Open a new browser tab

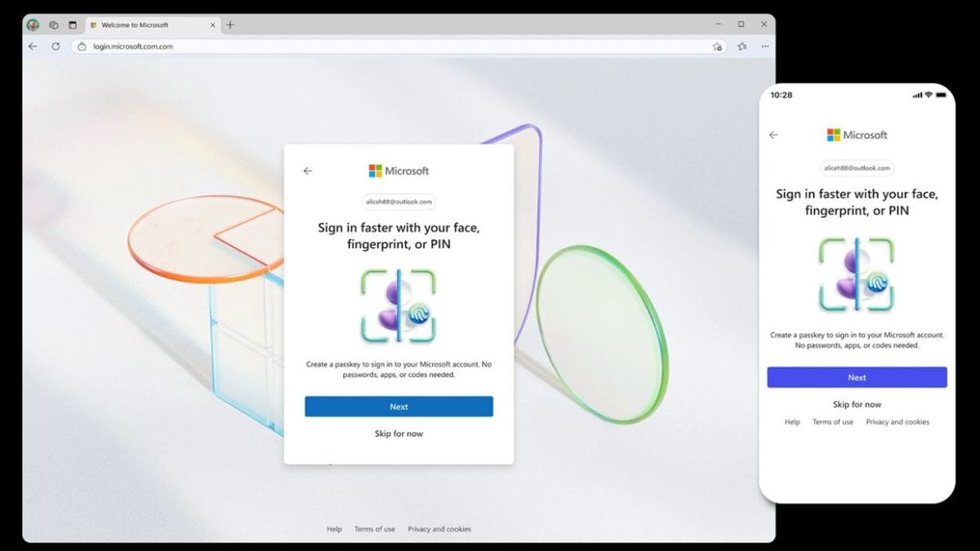(230, 25)
